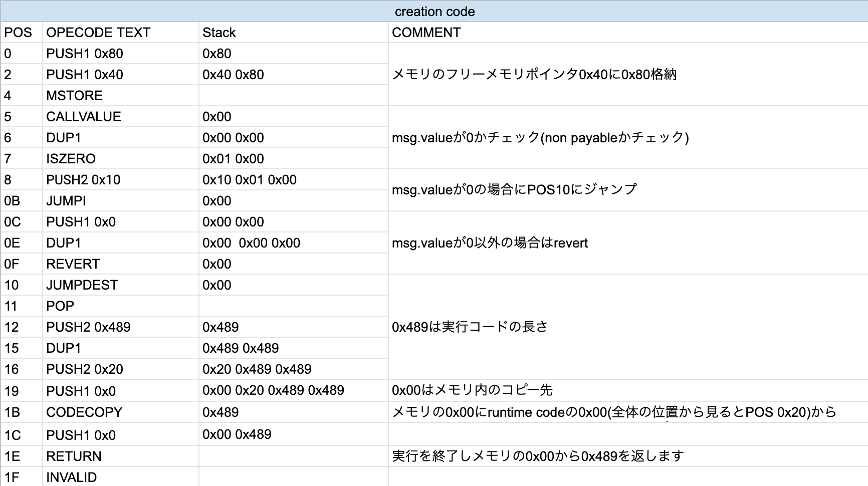Select stack cell '0x10 0x01 0x00'
The height and width of the screenshot is (486, 868).
click(x=293, y=180)
